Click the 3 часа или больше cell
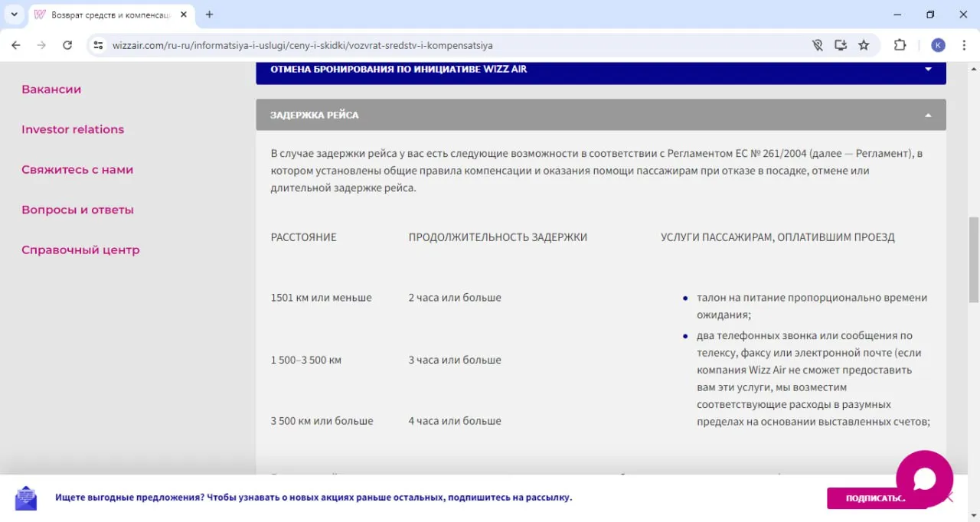 [455, 360]
